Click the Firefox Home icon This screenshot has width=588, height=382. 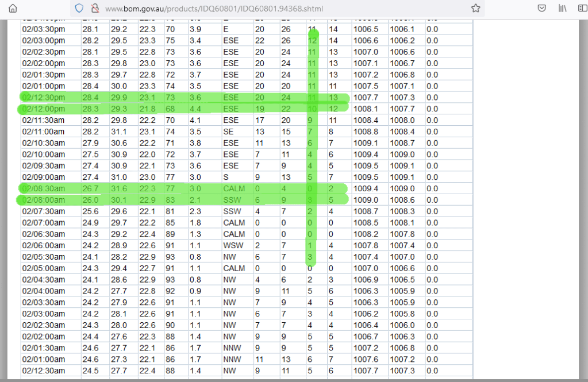[x=13, y=9]
